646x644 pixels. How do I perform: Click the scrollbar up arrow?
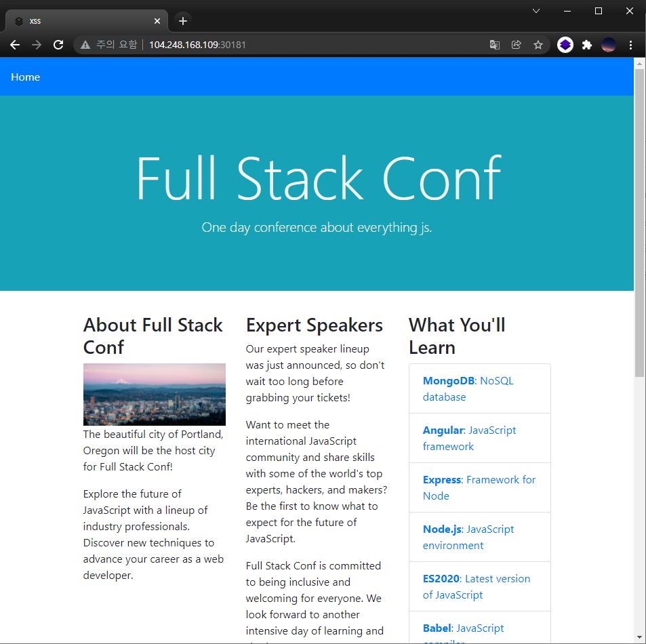point(639,64)
